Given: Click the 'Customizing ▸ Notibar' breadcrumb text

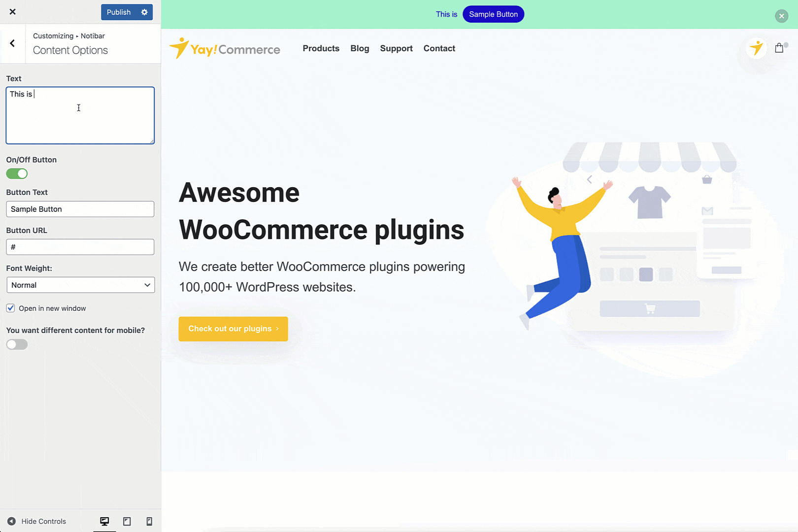Looking at the screenshot, I should [x=69, y=36].
